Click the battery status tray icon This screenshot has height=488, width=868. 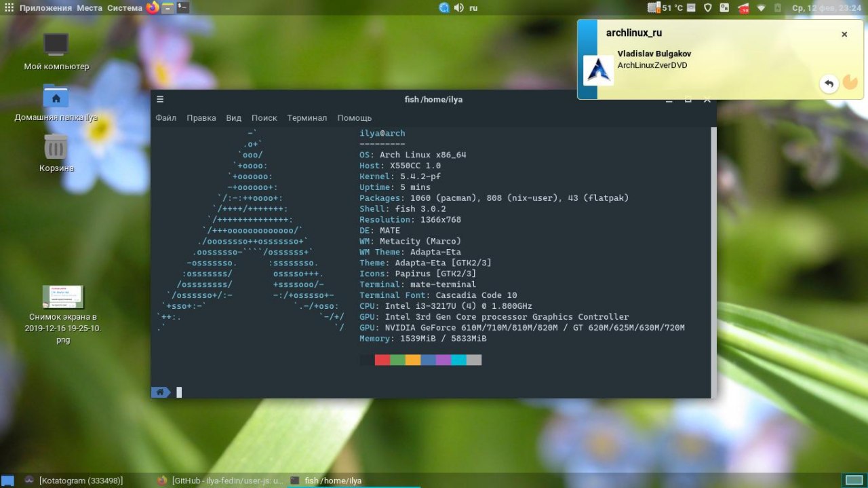tap(778, 8)
